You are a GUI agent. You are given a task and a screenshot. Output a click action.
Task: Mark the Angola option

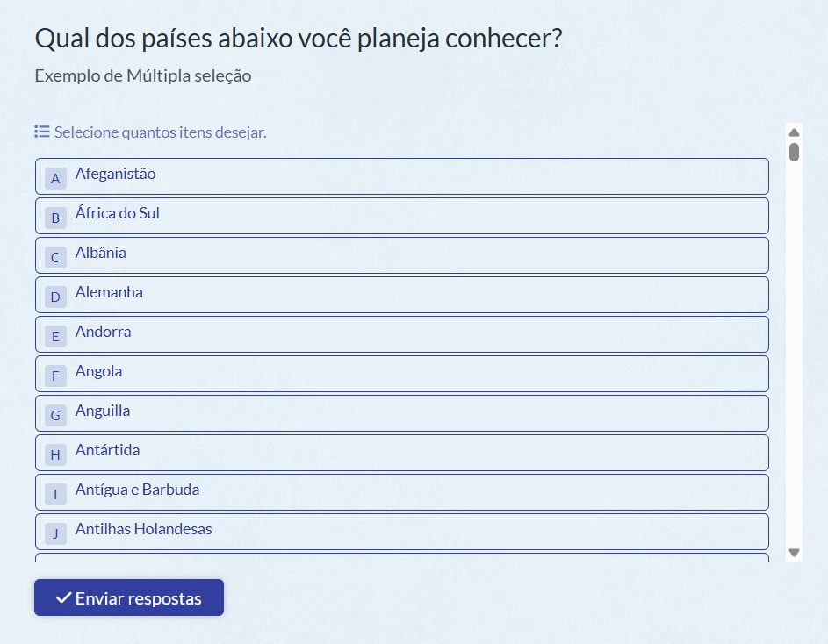(402, 374)
